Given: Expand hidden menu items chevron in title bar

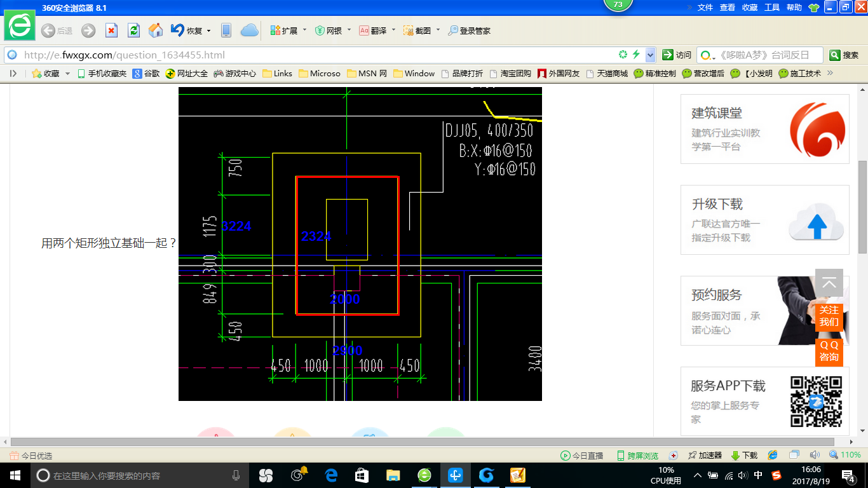Looking at the screenshot, I should click(x=689, y=8).
